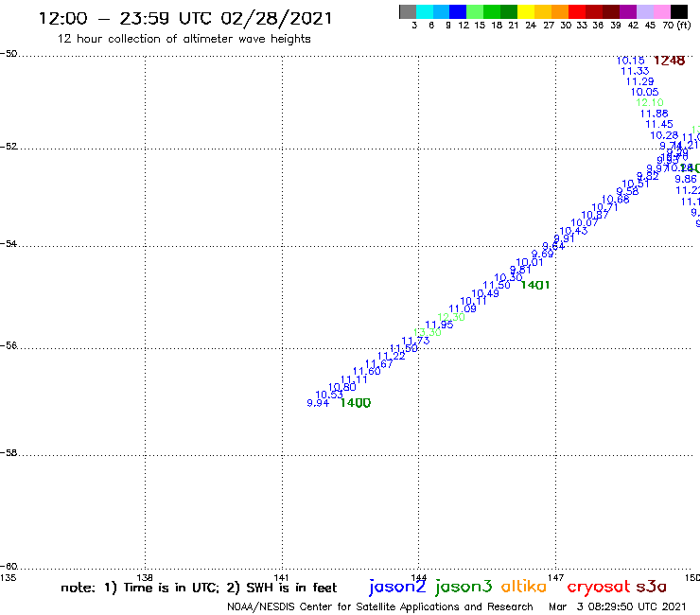700x615 pixels.
Task: Click the 9.94 wave height value
Action: tap(318, 403)
